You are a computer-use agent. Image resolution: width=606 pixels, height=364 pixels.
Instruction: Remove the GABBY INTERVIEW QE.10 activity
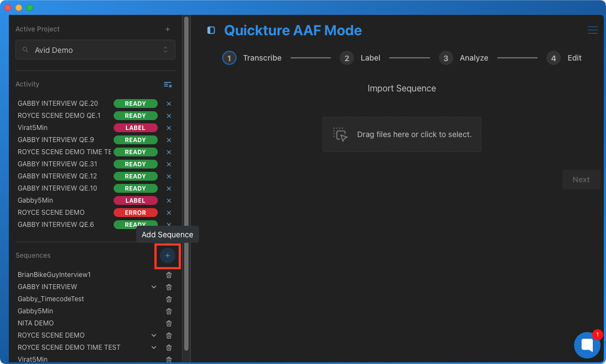pos(169,188)
